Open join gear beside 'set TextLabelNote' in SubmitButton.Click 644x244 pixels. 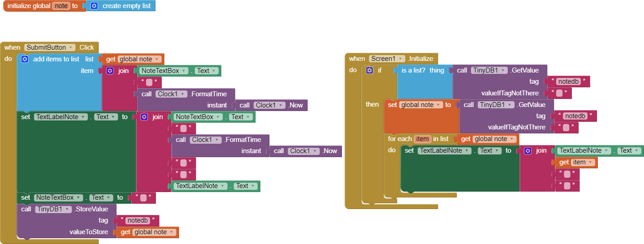point(144,117)
